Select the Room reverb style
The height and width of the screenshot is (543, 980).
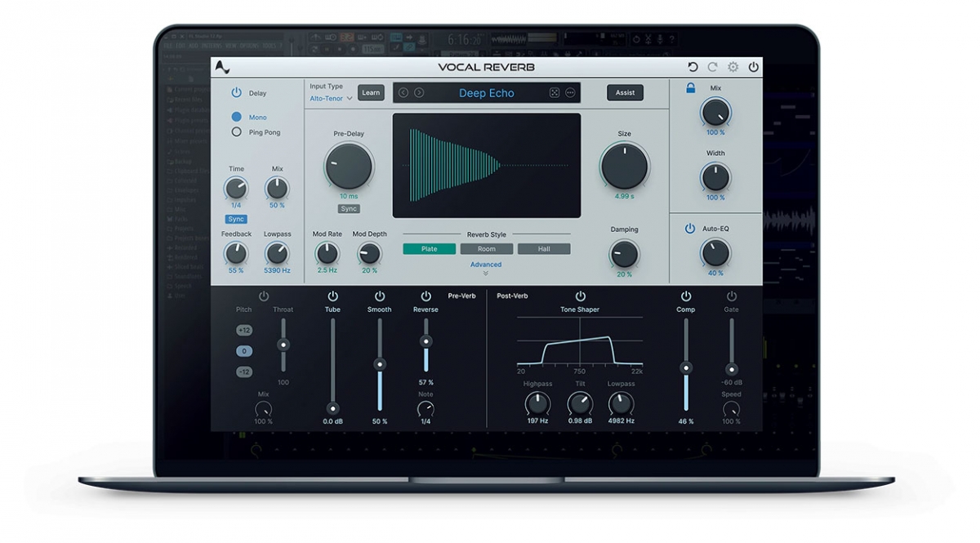(x=487, y=249)
